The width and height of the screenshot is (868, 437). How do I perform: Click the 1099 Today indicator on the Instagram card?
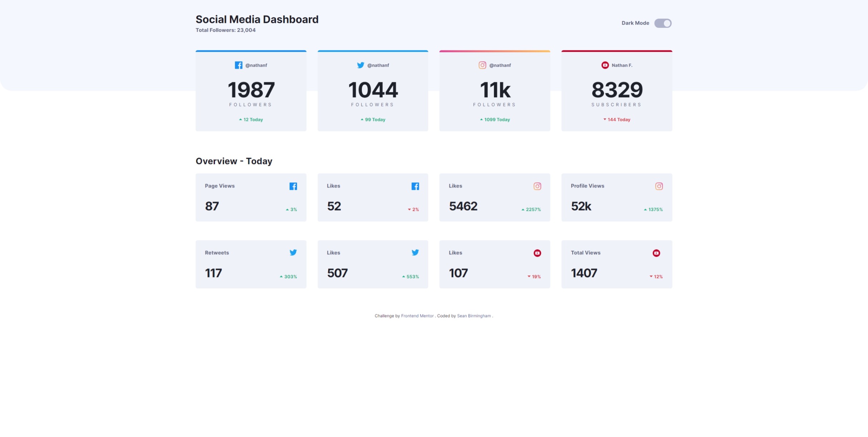point(495,119)
